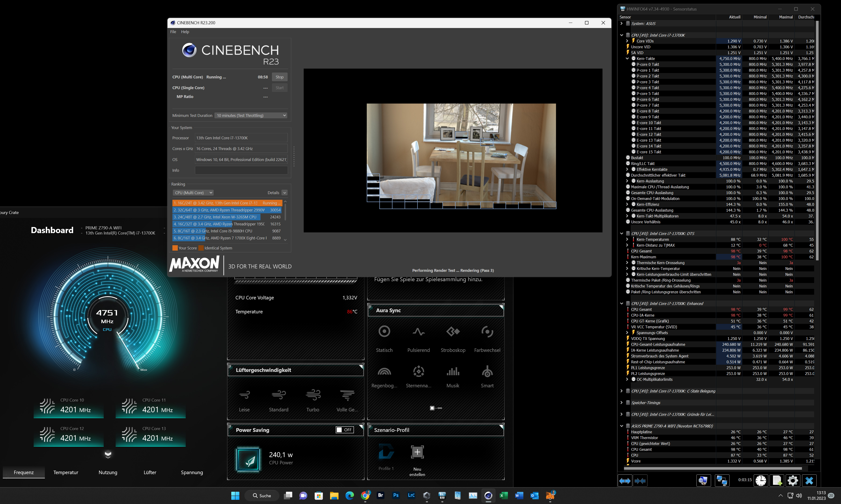Stop the running multi core test
The image size is (841, 504).
point(279,77)
